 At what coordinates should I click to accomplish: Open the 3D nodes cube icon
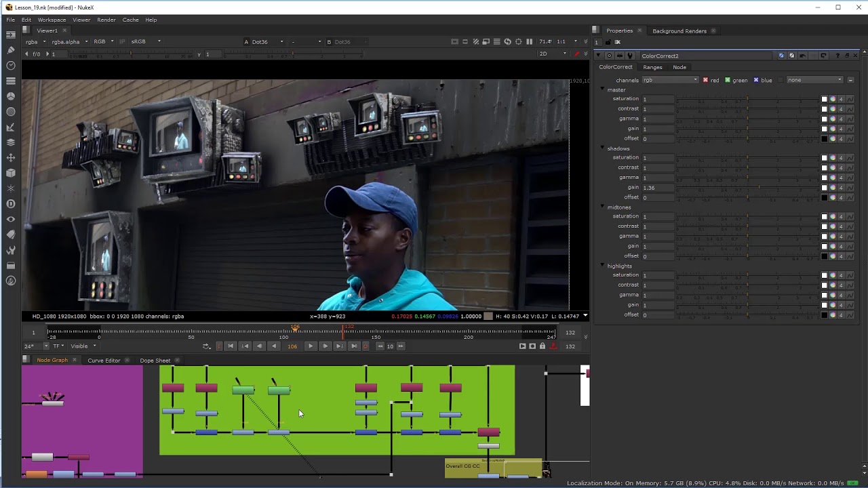[10, 173]
